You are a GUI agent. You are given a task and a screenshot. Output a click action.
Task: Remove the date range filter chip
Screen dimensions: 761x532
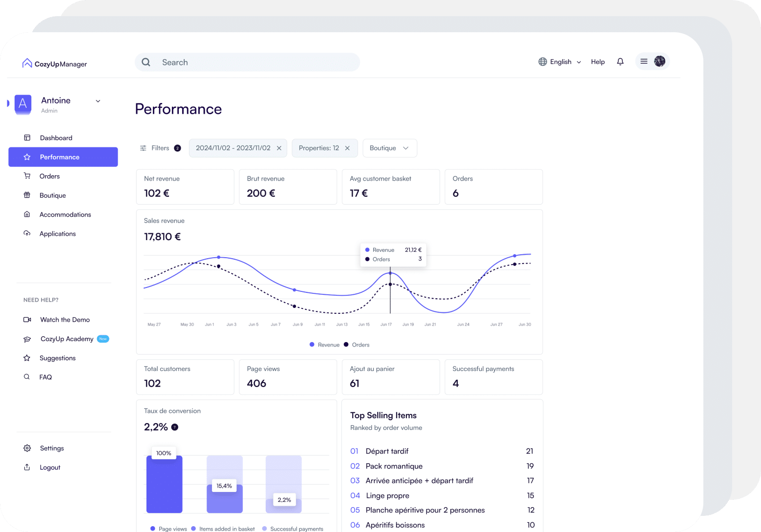[279, 148]
